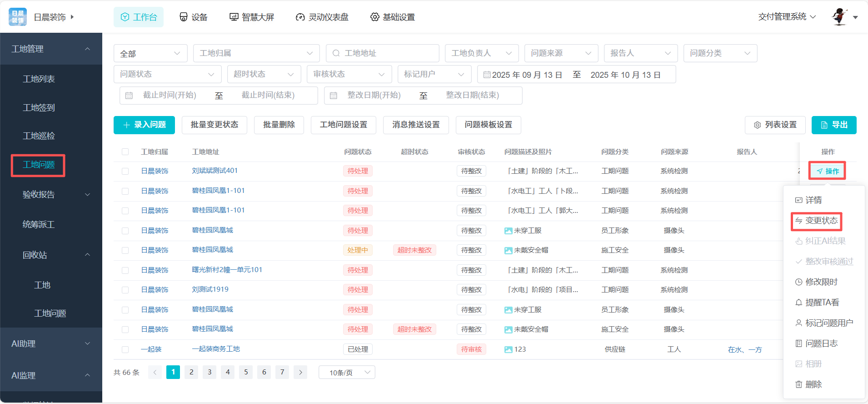Click the image icon beside 未穿工服
868x404 pixels.
pos(508,231)
